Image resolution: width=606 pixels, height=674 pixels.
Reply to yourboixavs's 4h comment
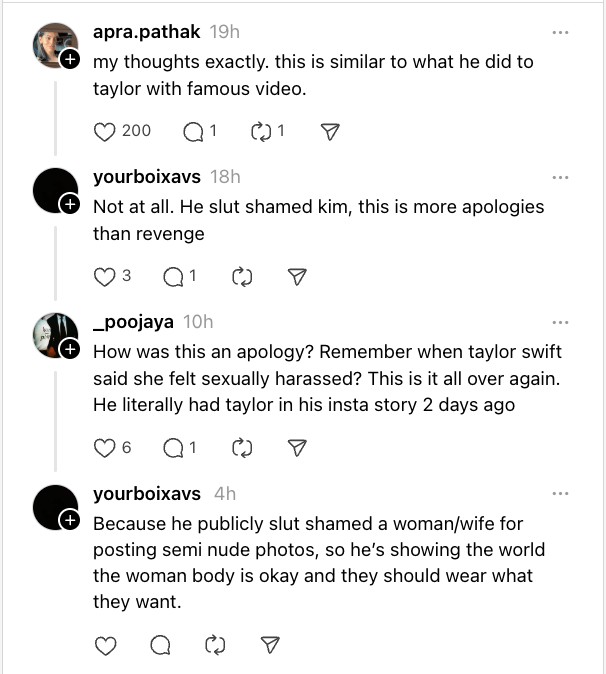tap(160, 646)
